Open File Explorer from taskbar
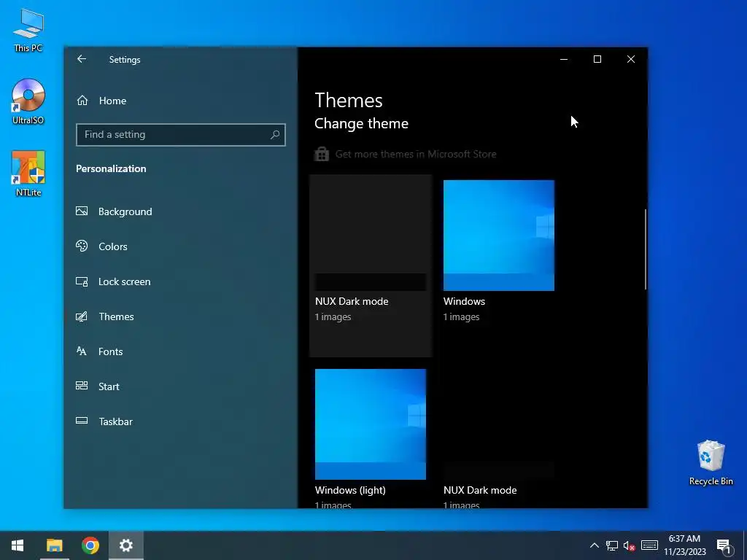The height and width of the screenshot is (560, 747). [x=54, y=545]
